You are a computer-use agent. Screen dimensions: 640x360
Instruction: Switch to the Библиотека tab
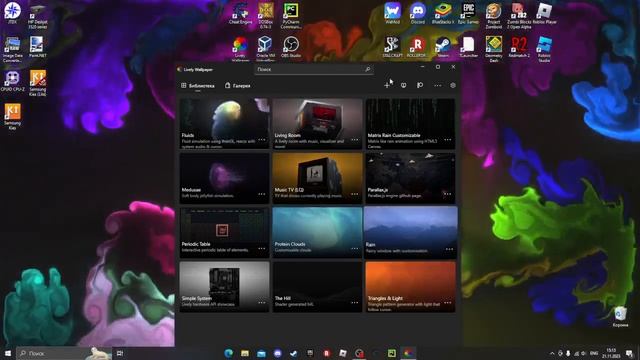(198, 86)
